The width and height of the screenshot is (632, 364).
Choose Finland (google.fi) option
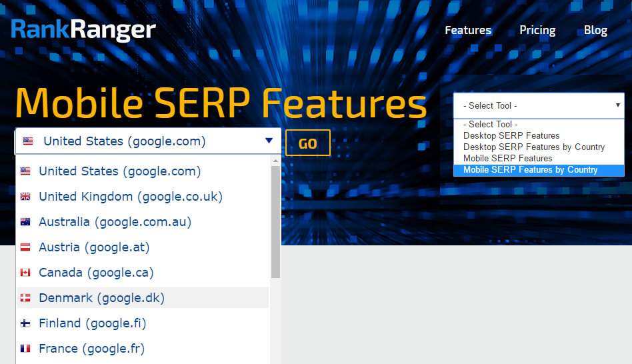coord(143,323)
